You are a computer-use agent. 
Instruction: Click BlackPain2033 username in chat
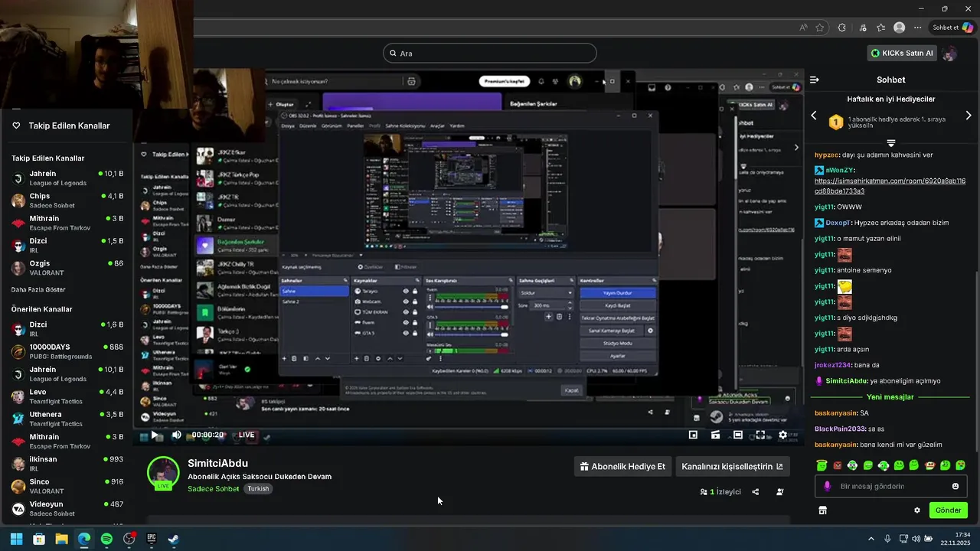pyautogui.click(x=840, y=429)
